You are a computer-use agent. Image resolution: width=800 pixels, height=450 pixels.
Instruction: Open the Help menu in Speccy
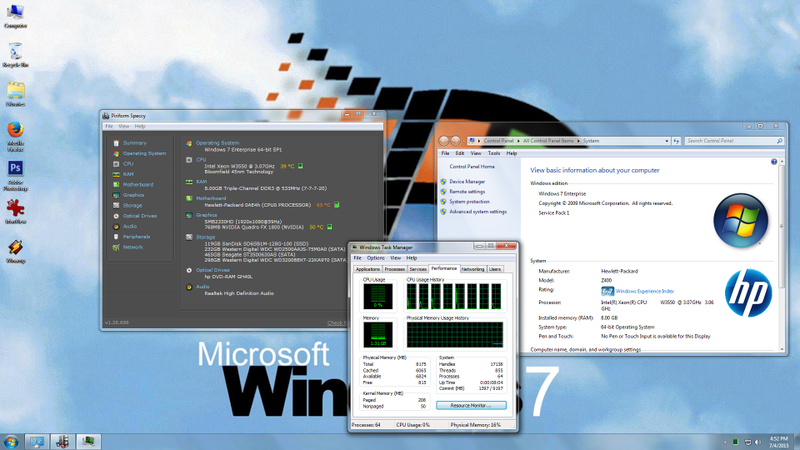click(x=140, y=126)
